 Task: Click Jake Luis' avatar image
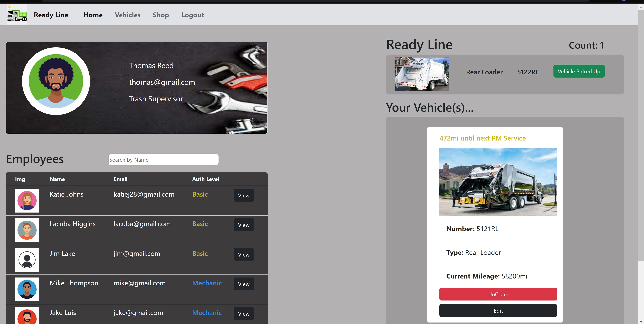coord(27,316)
